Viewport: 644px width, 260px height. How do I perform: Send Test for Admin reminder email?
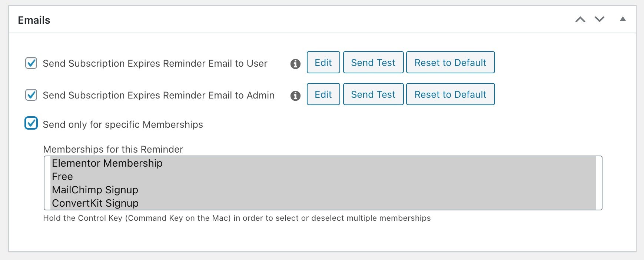(x=373, y=94)
